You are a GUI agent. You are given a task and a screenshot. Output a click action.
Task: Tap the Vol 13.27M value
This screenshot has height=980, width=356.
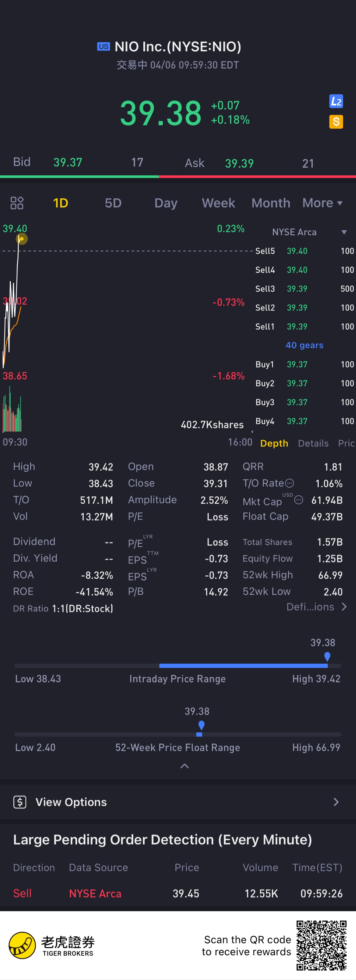coord(96,517)
